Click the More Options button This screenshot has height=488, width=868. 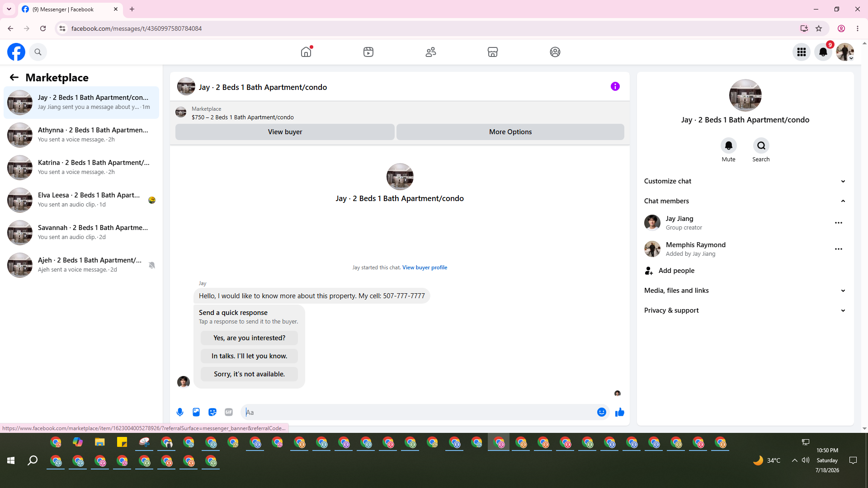coord(510,132)
